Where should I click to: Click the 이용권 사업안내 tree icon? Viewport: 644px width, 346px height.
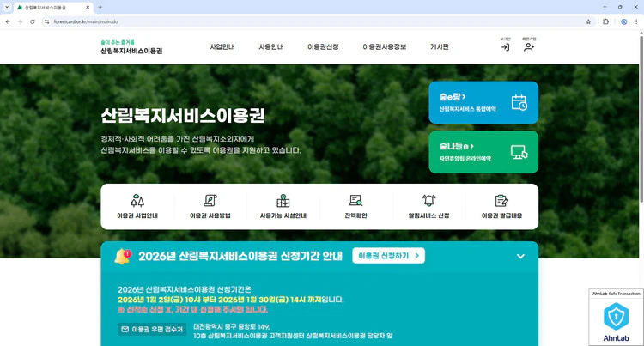(x=137, y=201)
